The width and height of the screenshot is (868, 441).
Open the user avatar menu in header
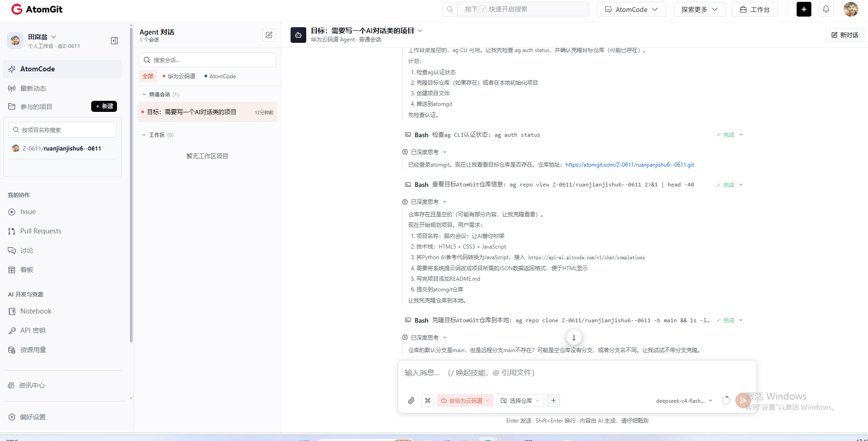(851, 9)
